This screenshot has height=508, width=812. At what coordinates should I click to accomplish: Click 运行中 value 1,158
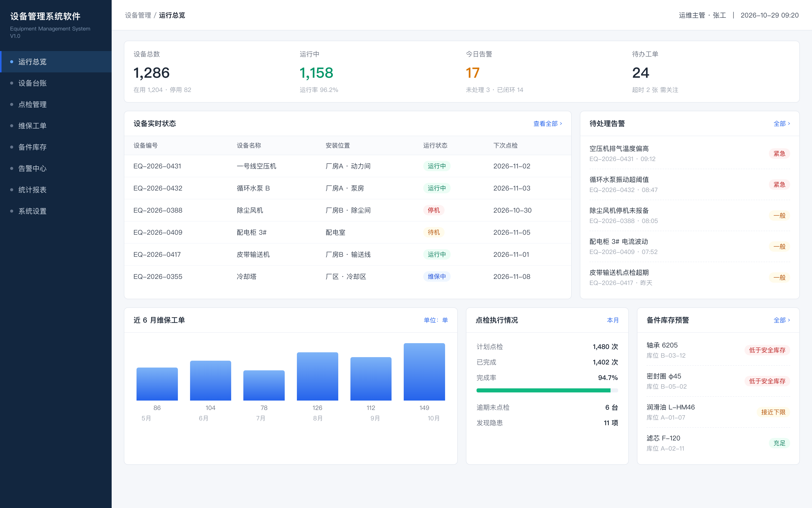[x=316, y=73]
